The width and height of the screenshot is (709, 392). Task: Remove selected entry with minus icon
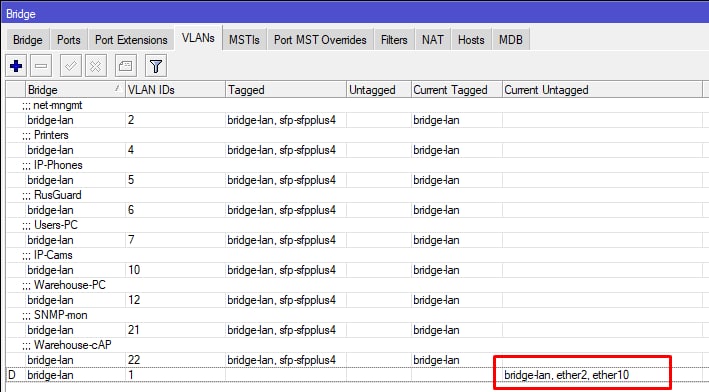(x=41, y=66)
